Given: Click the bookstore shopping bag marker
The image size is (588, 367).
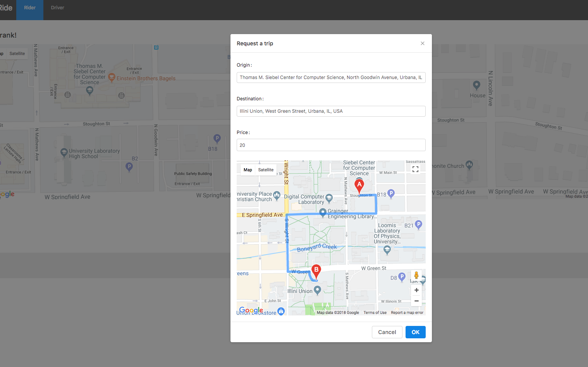Looking at the screenshot, I should tap(281, 311).
